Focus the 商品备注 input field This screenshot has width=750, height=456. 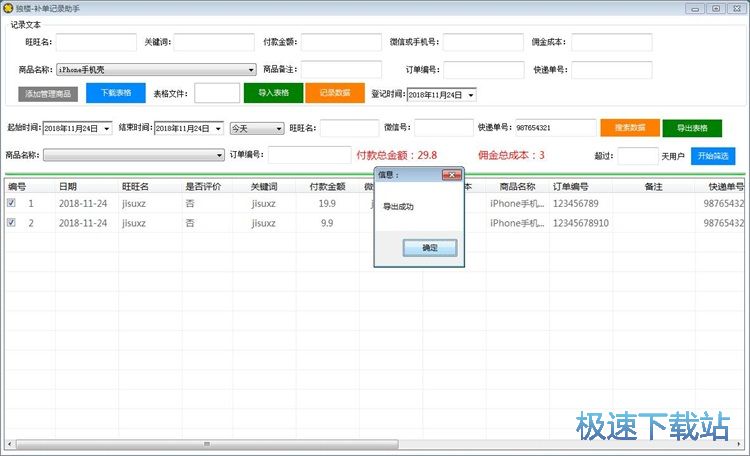pyautogui.click(x=341, y=69)
